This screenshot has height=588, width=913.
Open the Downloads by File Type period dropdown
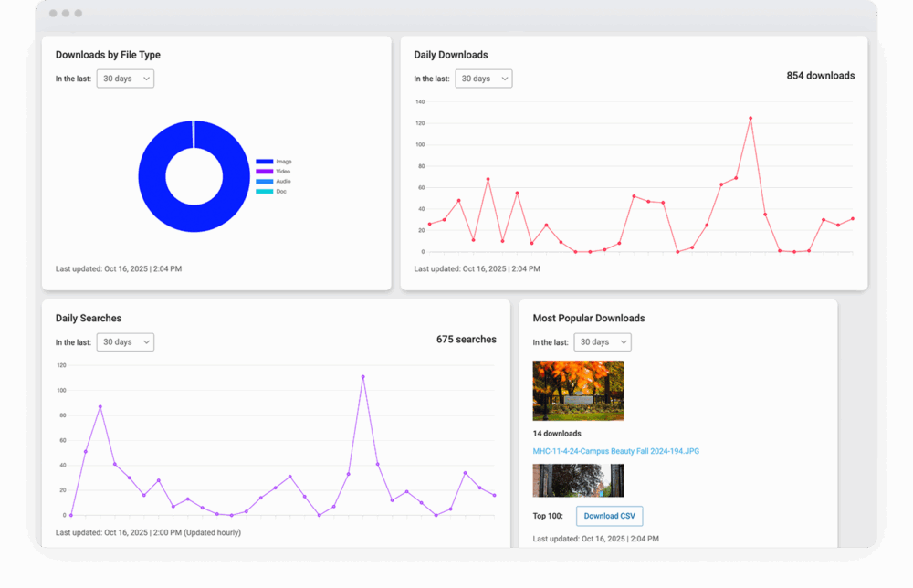click(125, 79)
